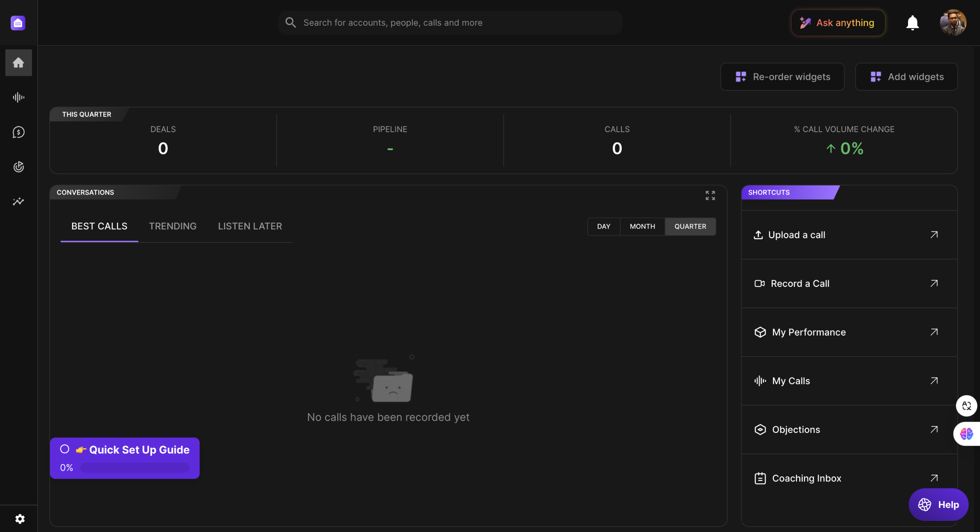Viewport: 980px width, 532px height.
Task: Open settings gear in sidebar
Action: [20, 519]
